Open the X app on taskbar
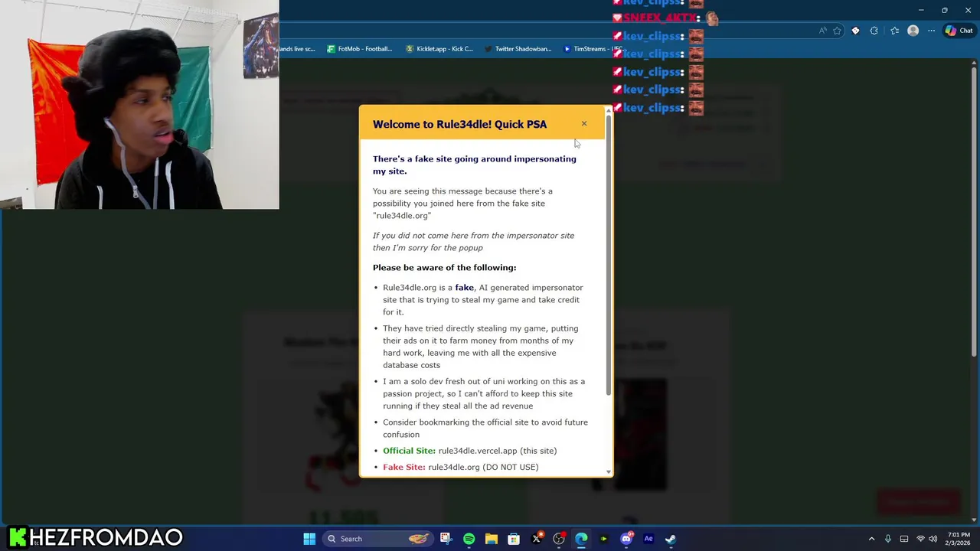This screenshot has height=551, width=980. pos(537,539)
